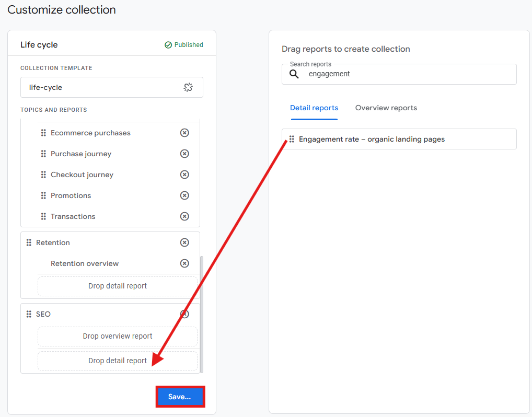
Task: Remove Retention overview report
Action: click(x=184, y=263)
